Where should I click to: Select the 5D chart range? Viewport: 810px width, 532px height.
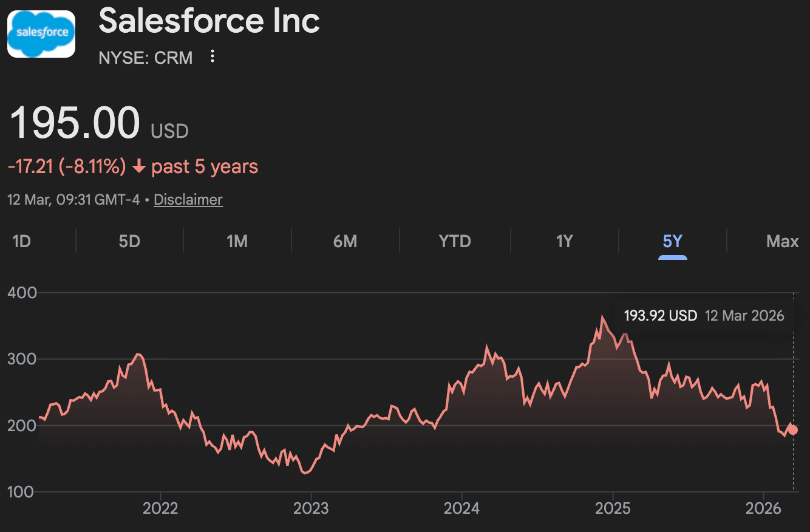pos(129,242)
